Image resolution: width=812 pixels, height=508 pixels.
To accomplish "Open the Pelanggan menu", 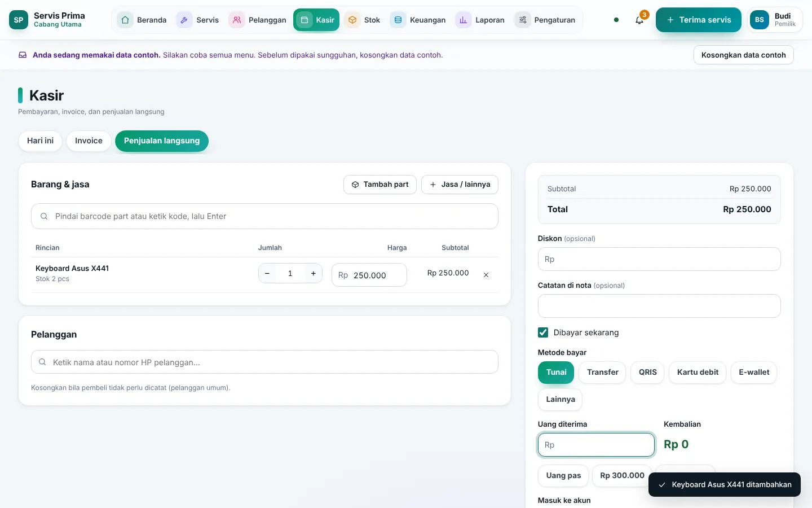I will tap(258, 20).
